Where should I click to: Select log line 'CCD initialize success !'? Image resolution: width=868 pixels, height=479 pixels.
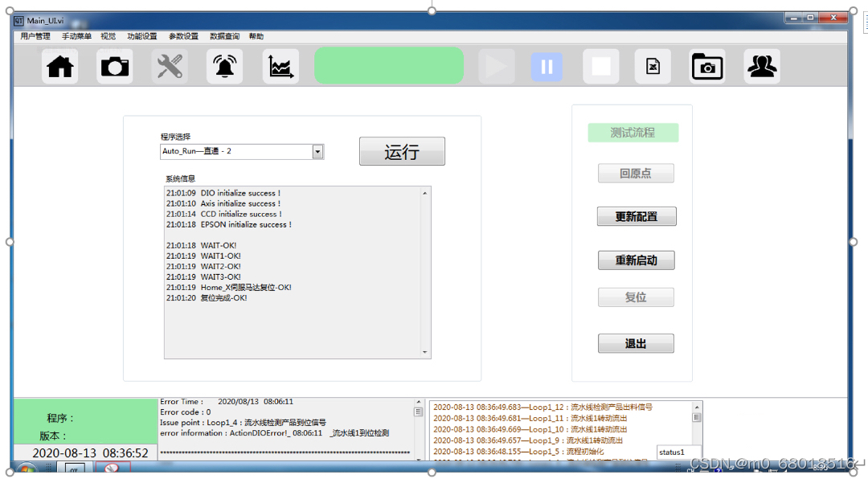coord(223,215)
